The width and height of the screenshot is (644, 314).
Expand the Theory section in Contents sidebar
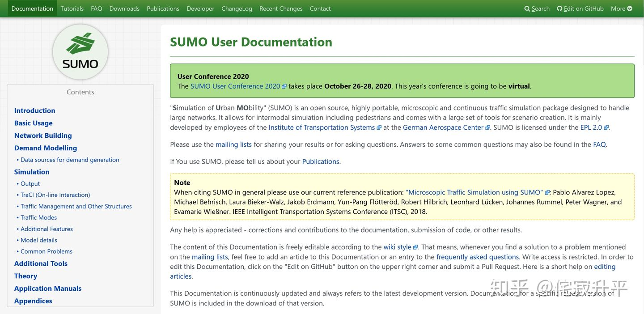point(25,276)
